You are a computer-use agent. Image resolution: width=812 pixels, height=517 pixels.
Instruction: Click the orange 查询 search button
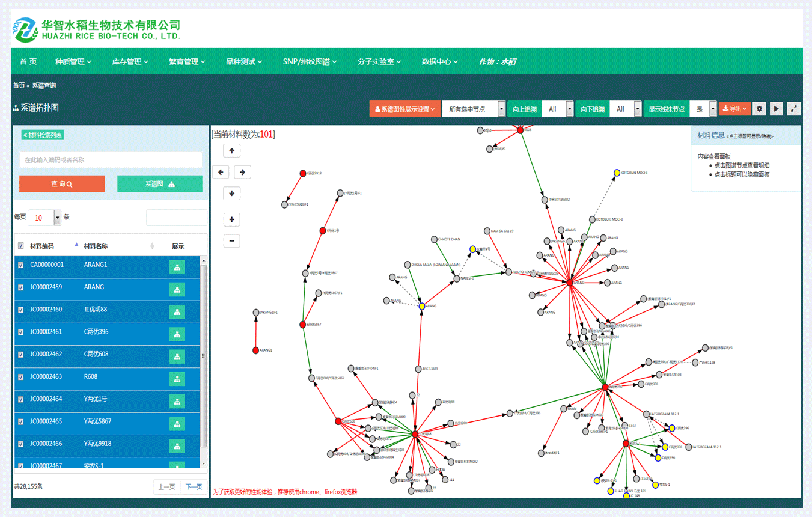point(62,184)
